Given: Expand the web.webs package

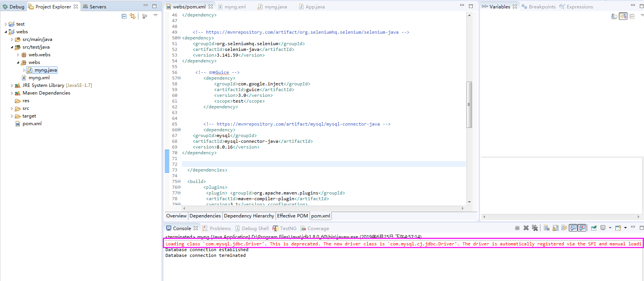Looking at the screenshot, I should tap(18, 55).
